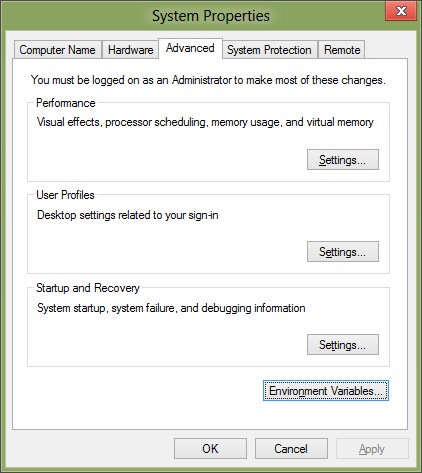Open Performance Settings button
Image resolution: width=422 pixels, height=473 pixels.
(343, 160)
